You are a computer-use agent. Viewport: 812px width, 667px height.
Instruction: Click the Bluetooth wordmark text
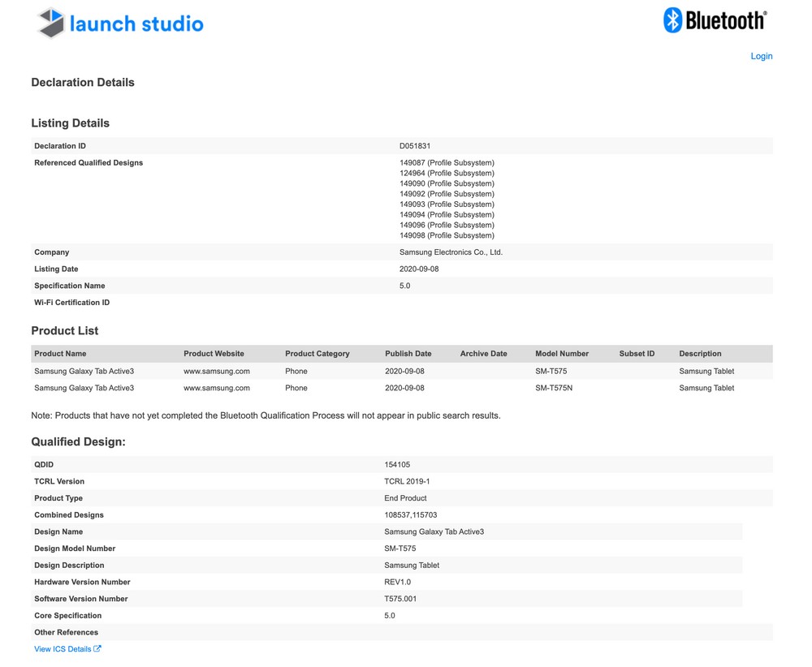point(726,21)
